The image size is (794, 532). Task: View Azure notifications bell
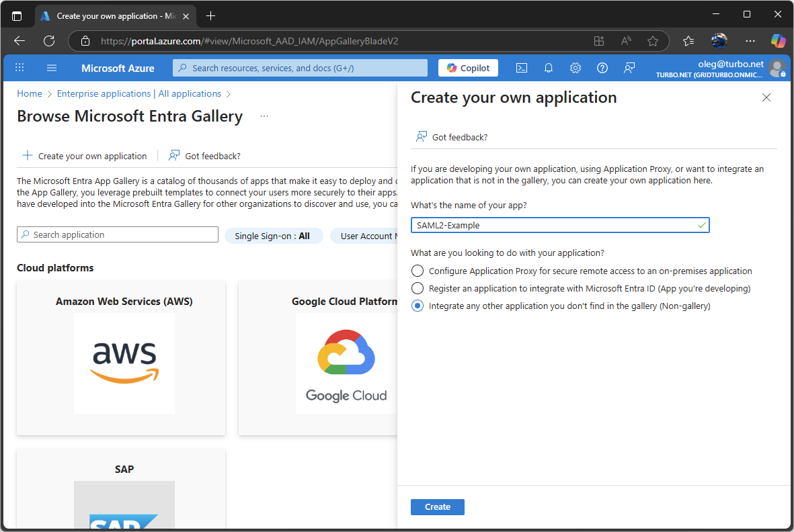pyautogui.click(x=549, y=67)
